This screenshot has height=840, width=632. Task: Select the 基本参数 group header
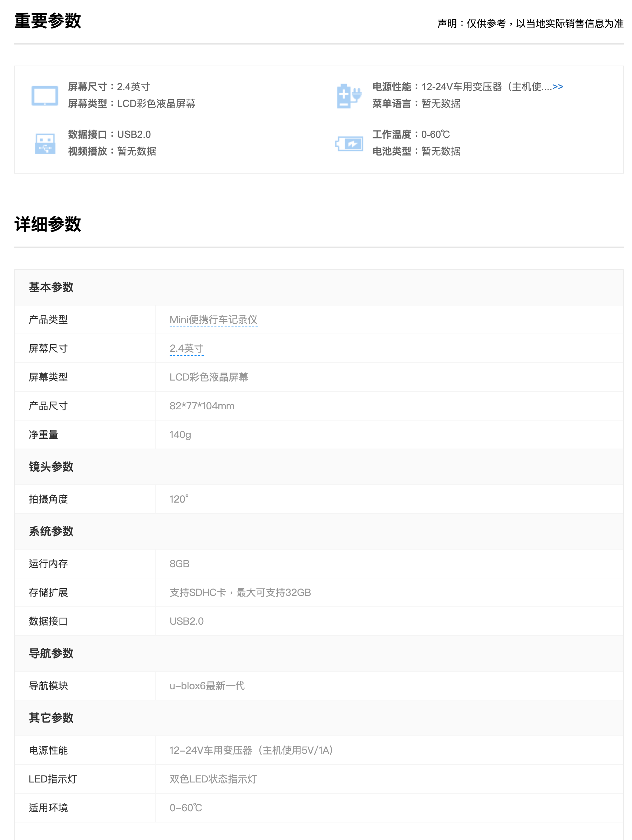pos(51,288)
